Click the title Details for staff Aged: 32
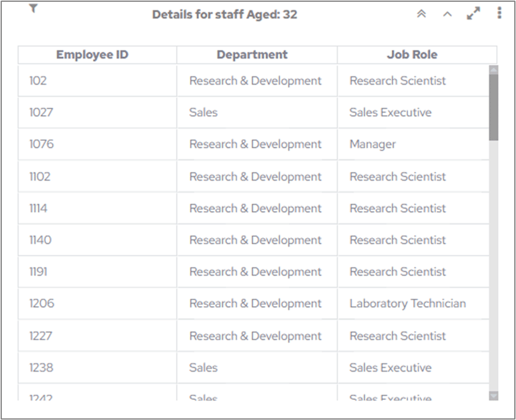This screenshot has height=420, width=516. click(x=225, y=15)
